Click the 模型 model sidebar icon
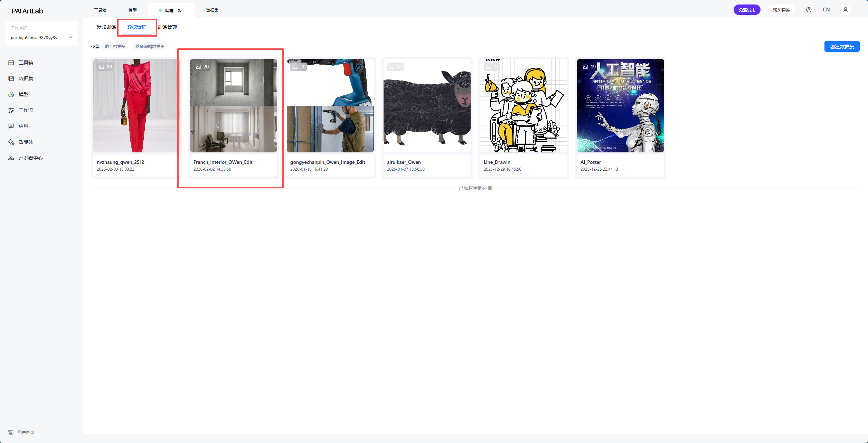This screenshot has width=868, height=443. [x=11, y=94]
